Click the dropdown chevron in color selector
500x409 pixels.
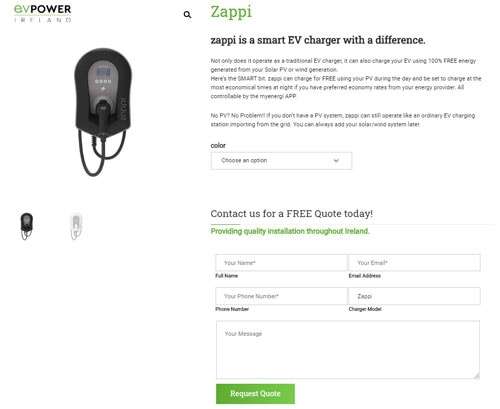(x=336, y=161)
